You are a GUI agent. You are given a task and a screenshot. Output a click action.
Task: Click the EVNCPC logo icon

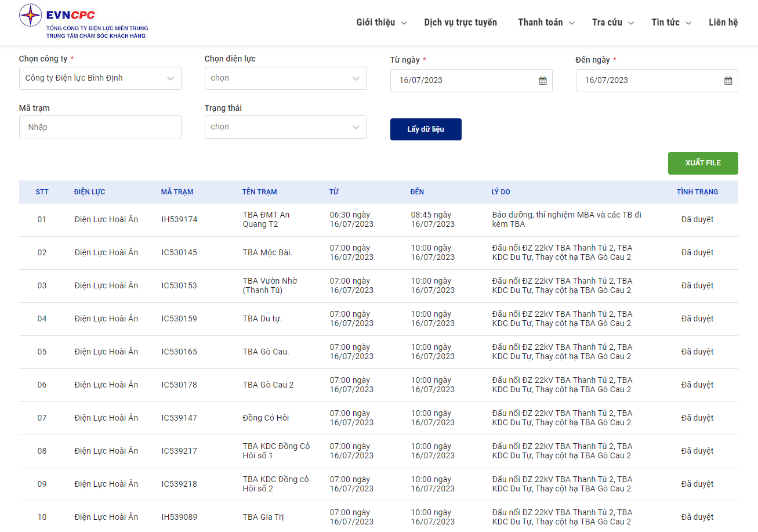[31, 15]
